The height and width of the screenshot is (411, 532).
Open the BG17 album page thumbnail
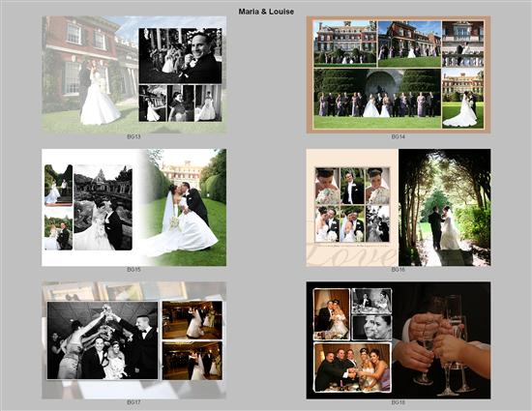(x=134, y=340)
